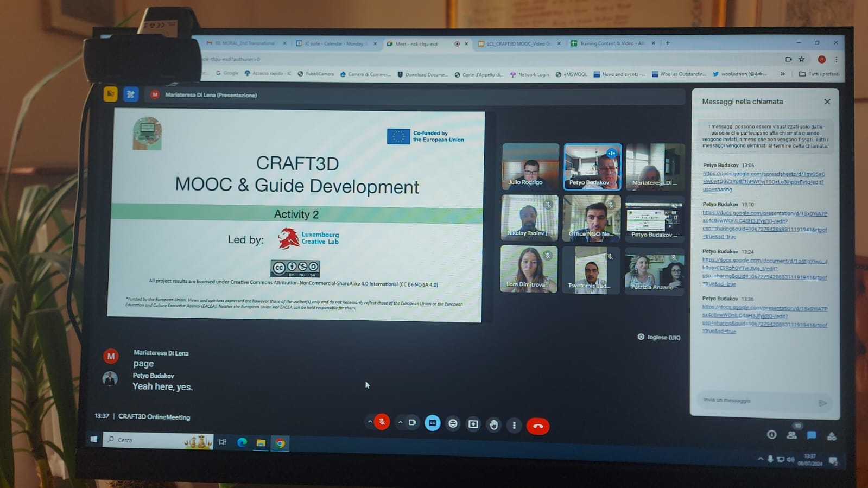Select Lora Dimitrova video tile
Viewport: 868px width, 488px height.
click(529, 269)
